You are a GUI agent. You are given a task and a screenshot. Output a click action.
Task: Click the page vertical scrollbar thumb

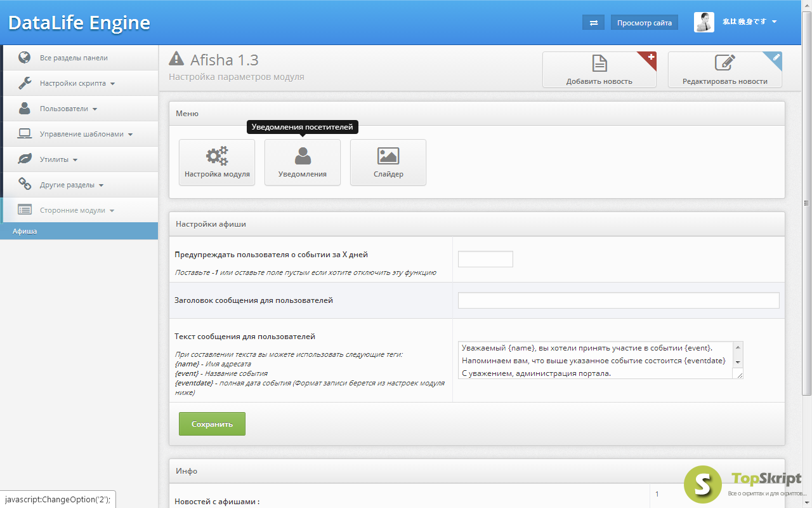pyautogui.click(x=807, y=203)
